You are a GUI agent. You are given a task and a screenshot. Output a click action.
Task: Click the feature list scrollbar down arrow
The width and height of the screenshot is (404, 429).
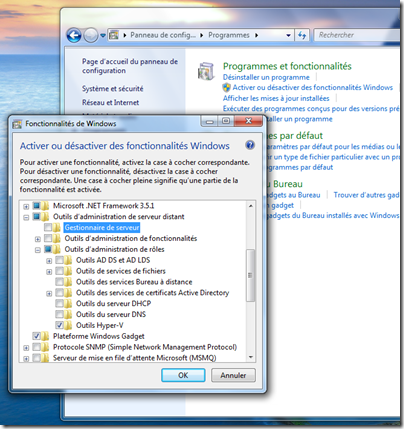tap(251, 357)
